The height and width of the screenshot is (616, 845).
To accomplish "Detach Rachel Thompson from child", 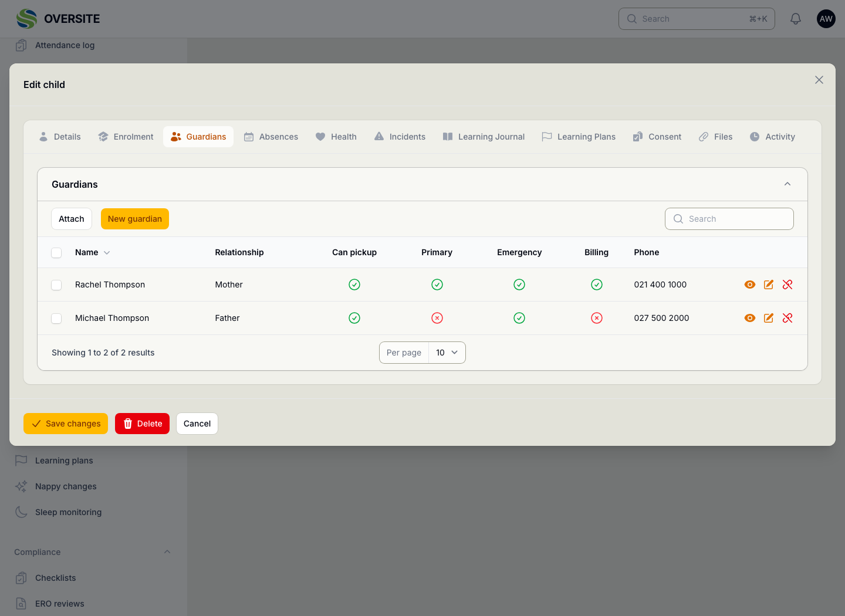I will click(787, 285).
